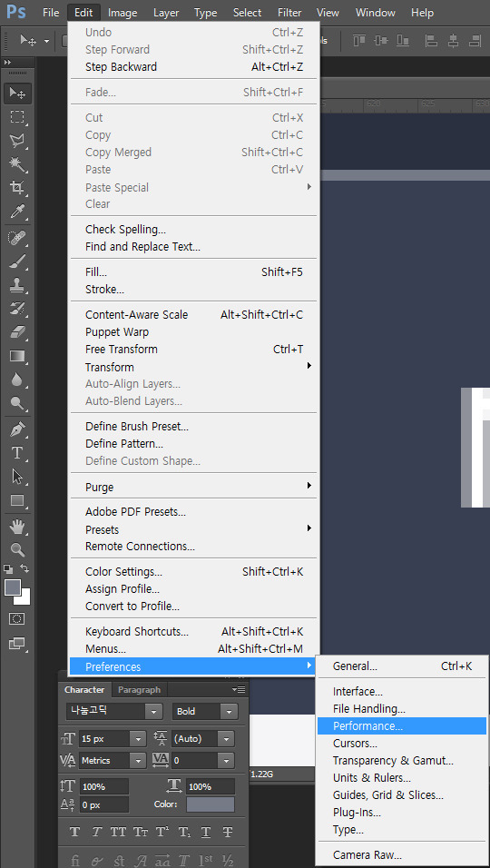Viewport: 490px width, 868px height.
Task: Select the Dodge tool
Action: (17, 403)
